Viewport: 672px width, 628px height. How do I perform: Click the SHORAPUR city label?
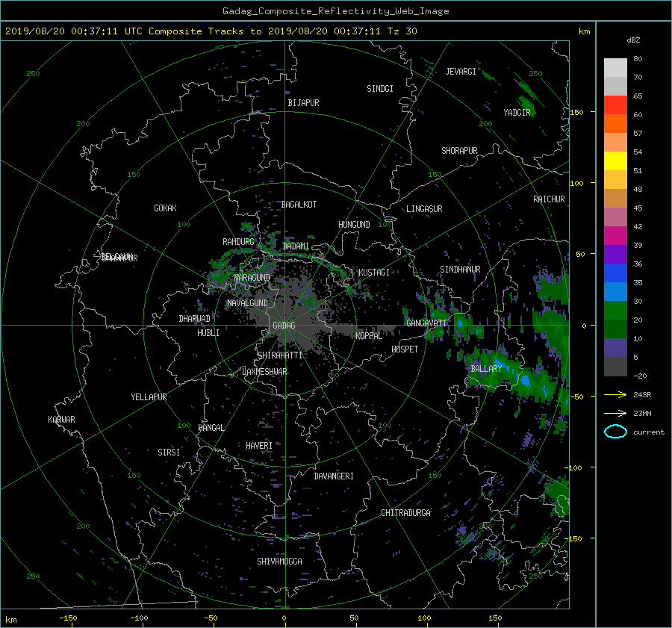[x=459, y=151]
